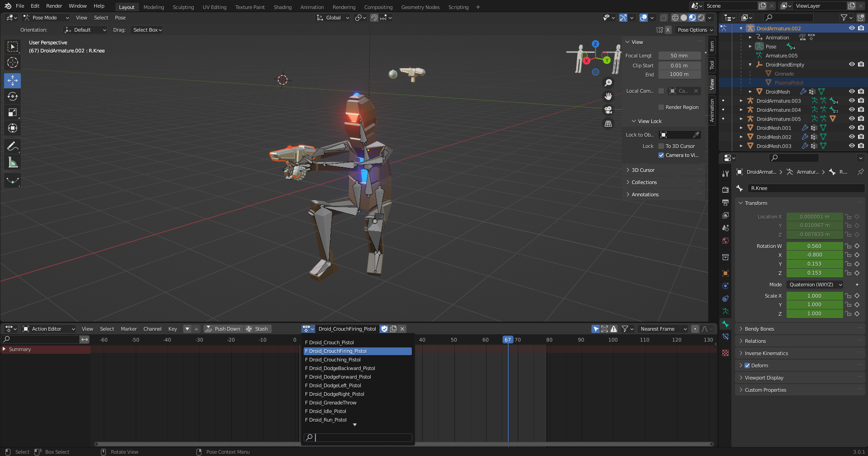Toggle camera view icon in viewport
The width and height of the screenshot is (868, 456).
(x=608, y=110)
